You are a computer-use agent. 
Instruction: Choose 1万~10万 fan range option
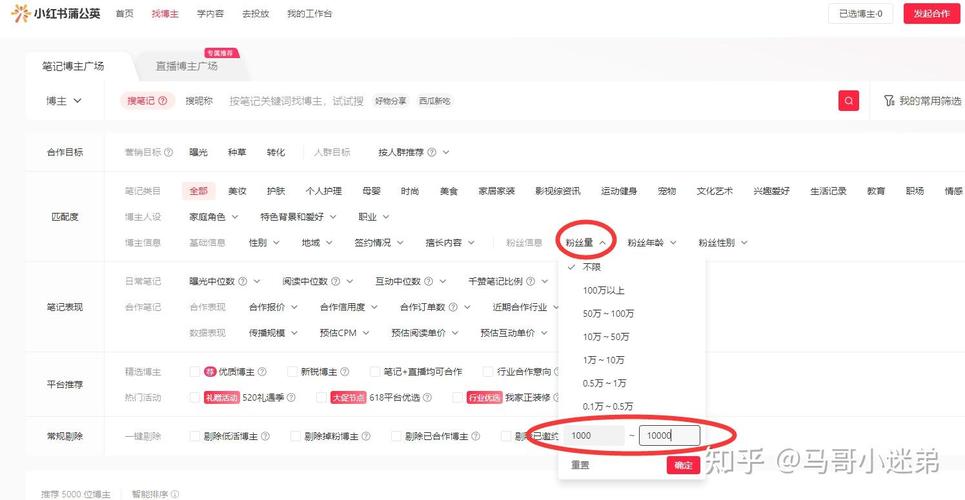pos(603,360)
